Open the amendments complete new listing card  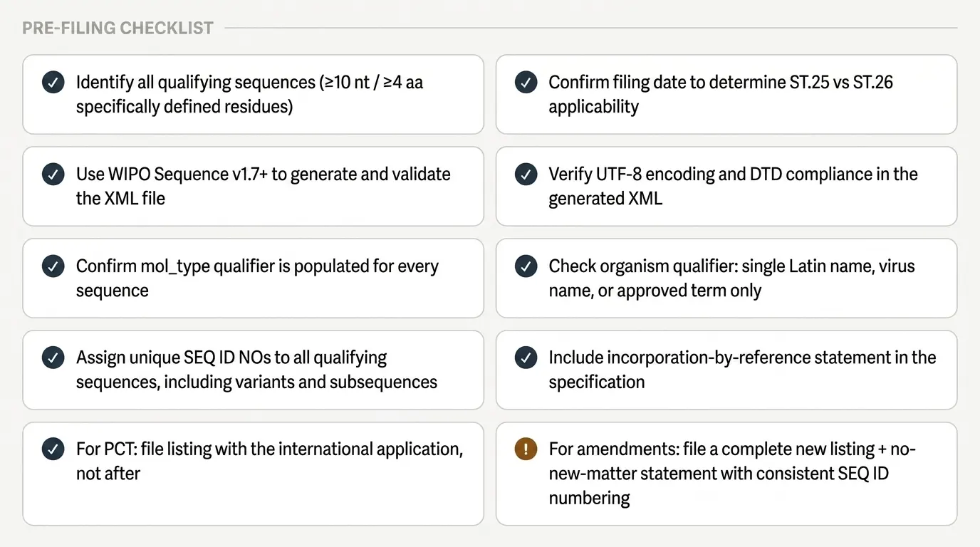(x=726, y=473)
